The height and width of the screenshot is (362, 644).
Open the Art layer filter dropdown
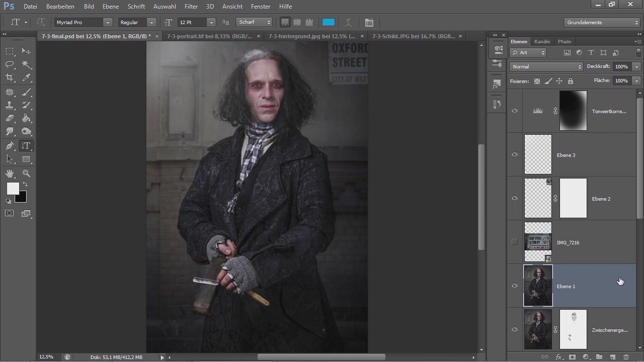click(528, 52)
